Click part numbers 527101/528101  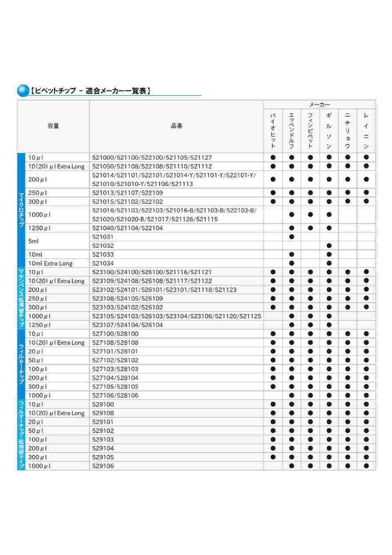tap(115, 351)
